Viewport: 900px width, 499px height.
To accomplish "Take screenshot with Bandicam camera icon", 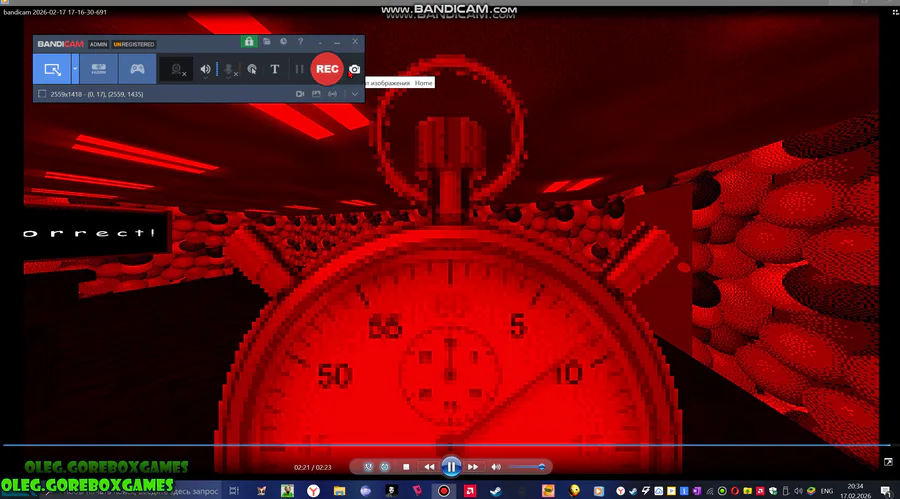I will 355,69.
